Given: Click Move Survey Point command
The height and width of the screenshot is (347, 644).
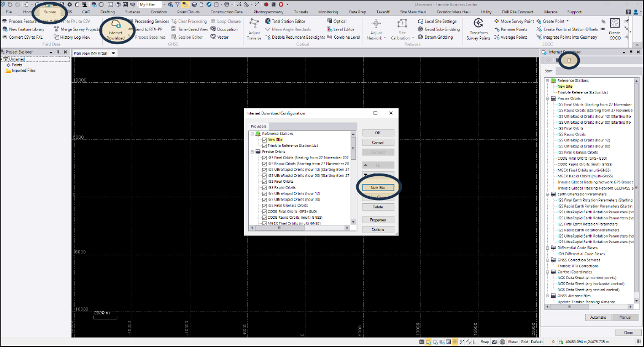Looking at the screenshot, I should coord(514,21).
